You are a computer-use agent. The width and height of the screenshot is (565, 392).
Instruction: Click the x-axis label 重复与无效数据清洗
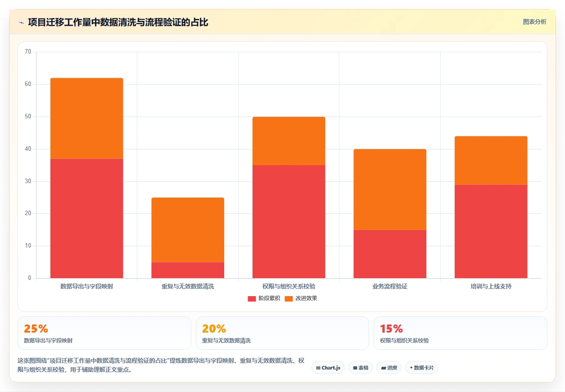pyautogui.click(x=188, y=286)
